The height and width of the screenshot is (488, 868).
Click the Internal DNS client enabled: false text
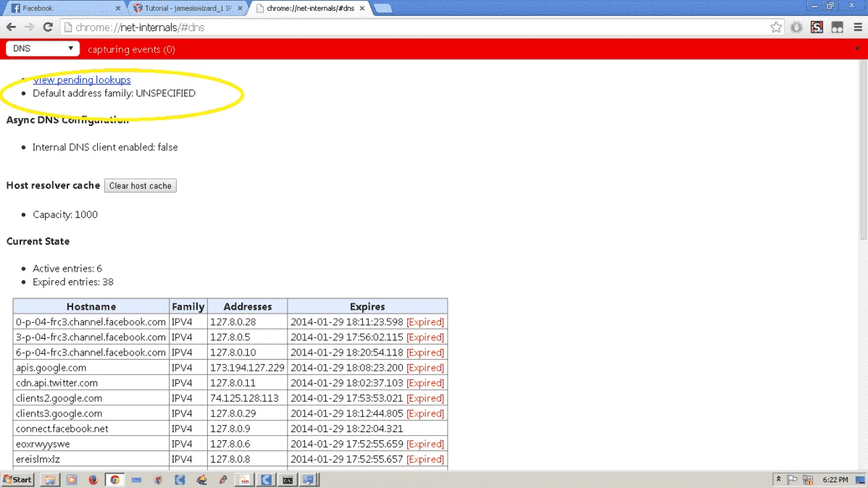point(105,147)
